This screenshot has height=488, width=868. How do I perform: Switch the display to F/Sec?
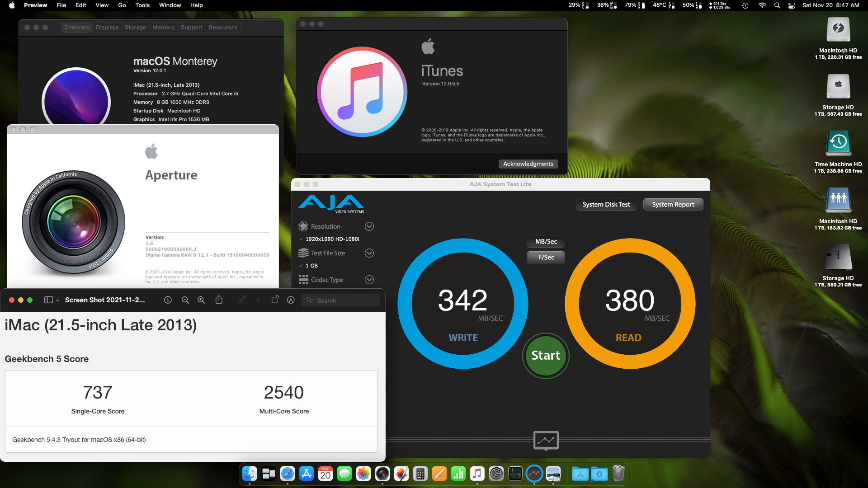coord(546,258)
